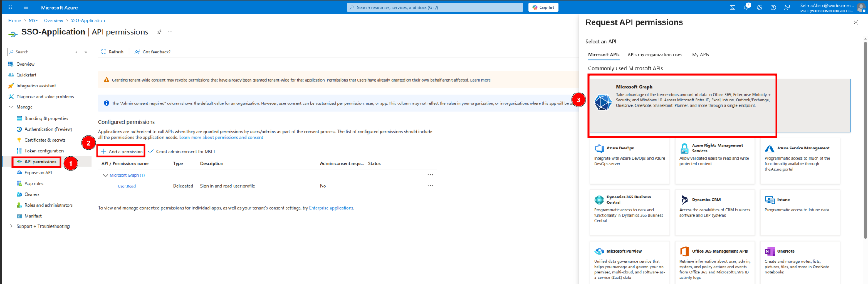Open Integration assistant
The height and width of the screenshot is (284, 868).
pos(36,86)
